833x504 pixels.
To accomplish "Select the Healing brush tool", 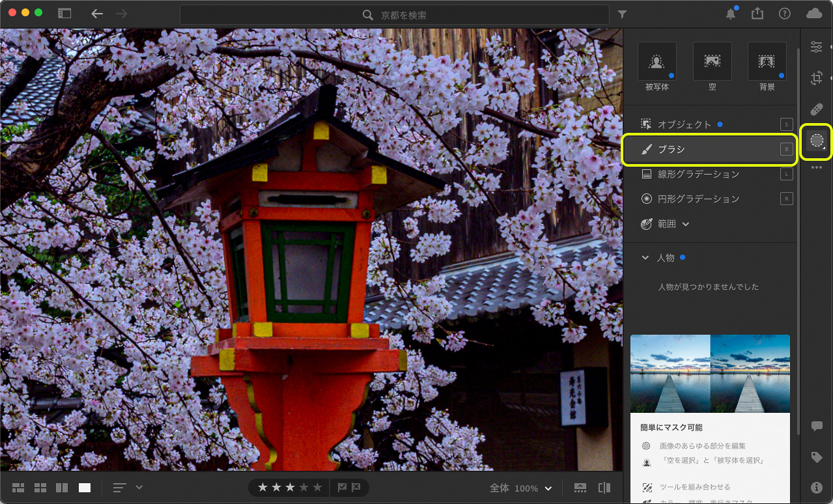I will coord(816,109).
